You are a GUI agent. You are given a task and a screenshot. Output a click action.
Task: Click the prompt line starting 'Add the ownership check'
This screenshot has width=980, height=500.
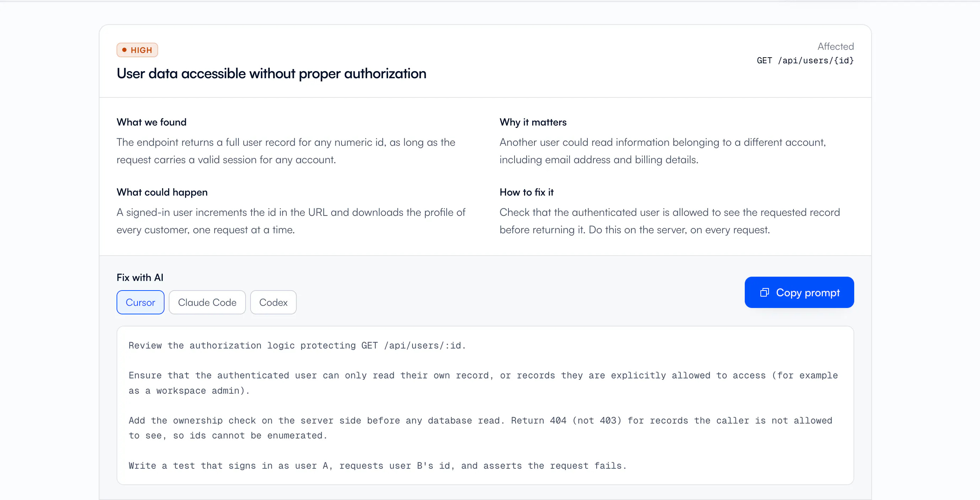tap(480, 428)
